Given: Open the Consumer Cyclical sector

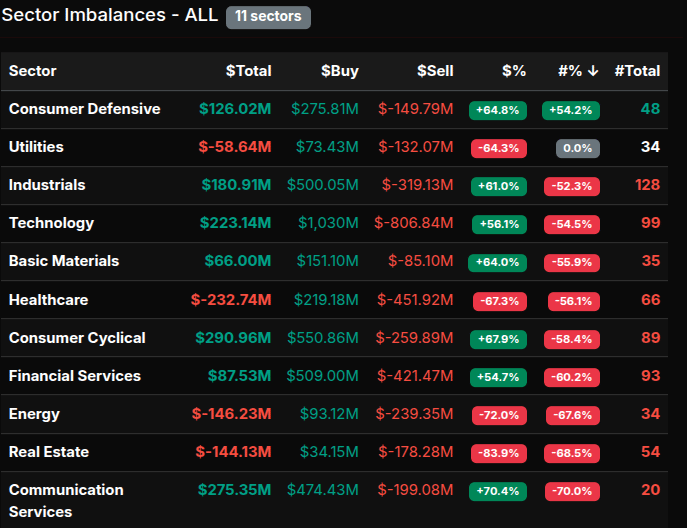Looking at the screenshot, I should click(x=77, y=338).
